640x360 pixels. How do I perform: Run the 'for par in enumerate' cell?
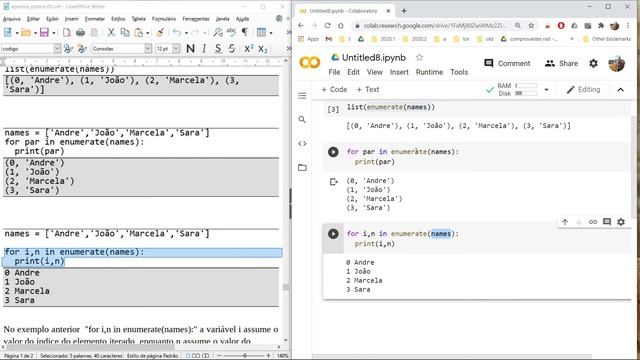[x=333, y=152]
